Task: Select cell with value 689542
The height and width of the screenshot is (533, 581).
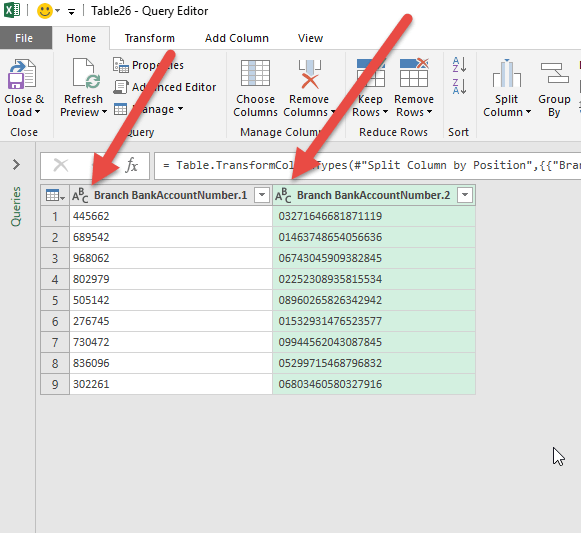Action: pyautogui.click(x=171, y=237)
